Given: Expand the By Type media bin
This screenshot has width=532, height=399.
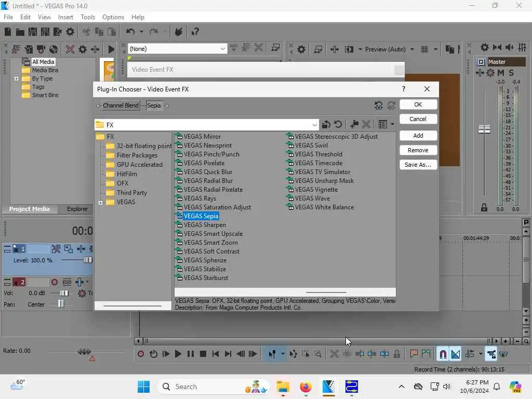Looking at the screenshot, I should (16, 79).
